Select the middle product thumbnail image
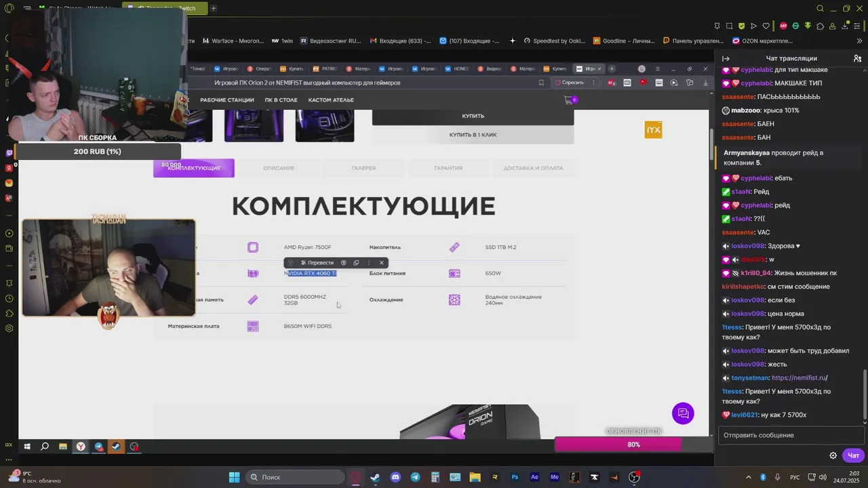 coord(254,126)
